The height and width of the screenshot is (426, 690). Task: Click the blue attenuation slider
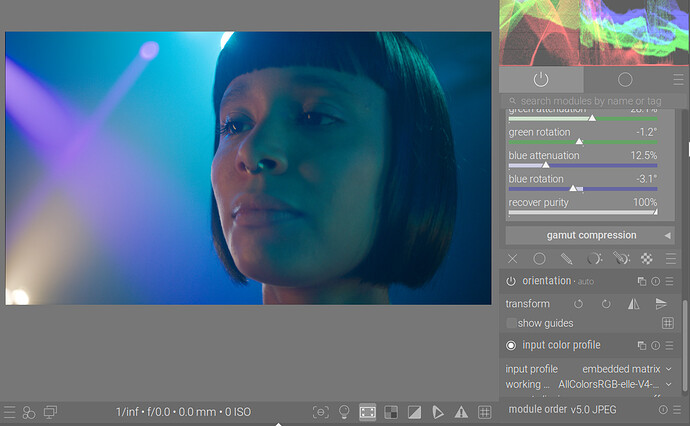[582, 164]
